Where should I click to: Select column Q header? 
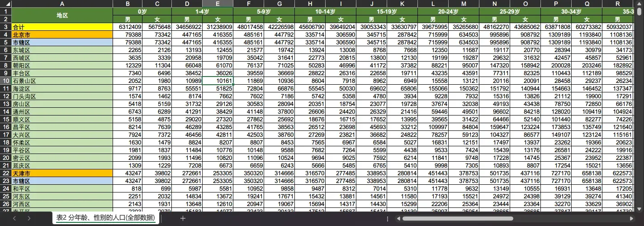[x=587, y=4]
